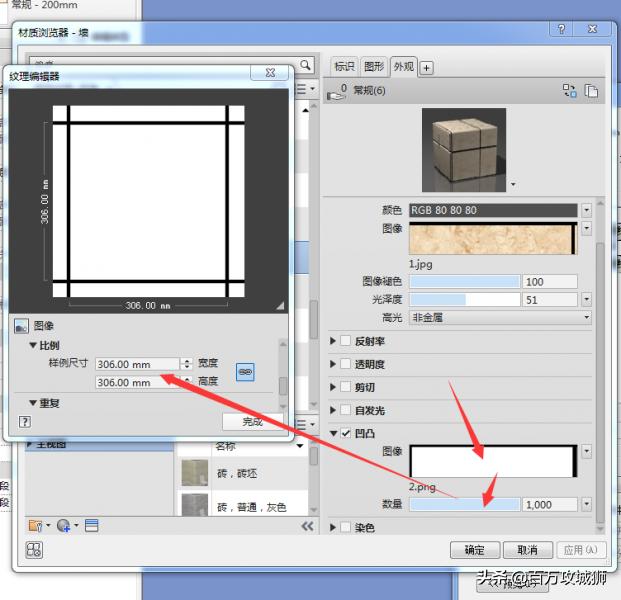Click the help button in material browser title bar

561,29
